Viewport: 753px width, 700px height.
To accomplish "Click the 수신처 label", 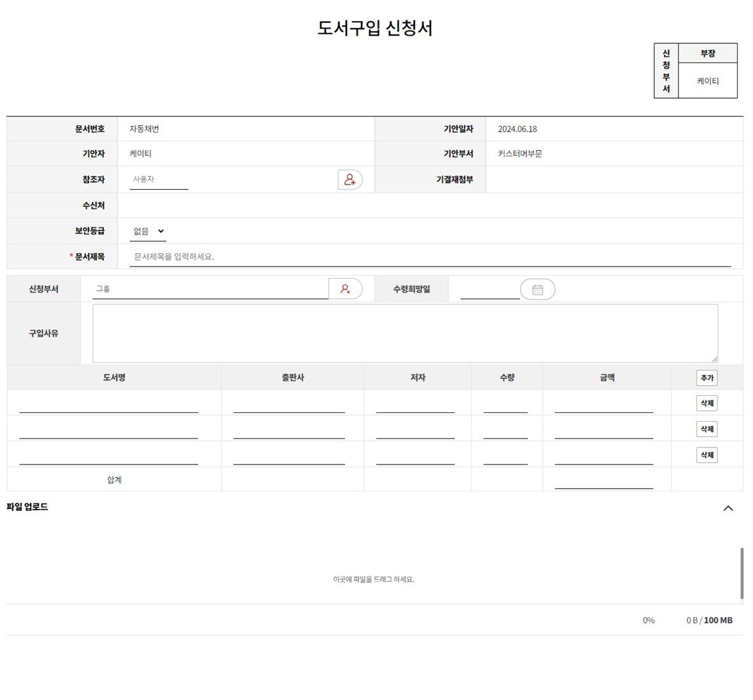I will [93, 206].
